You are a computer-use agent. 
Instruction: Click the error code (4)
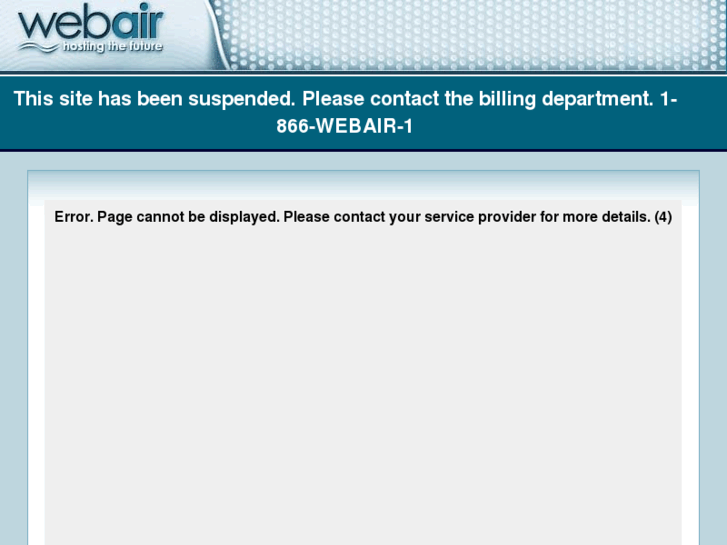pyautogui.click(x=663, y=217)
